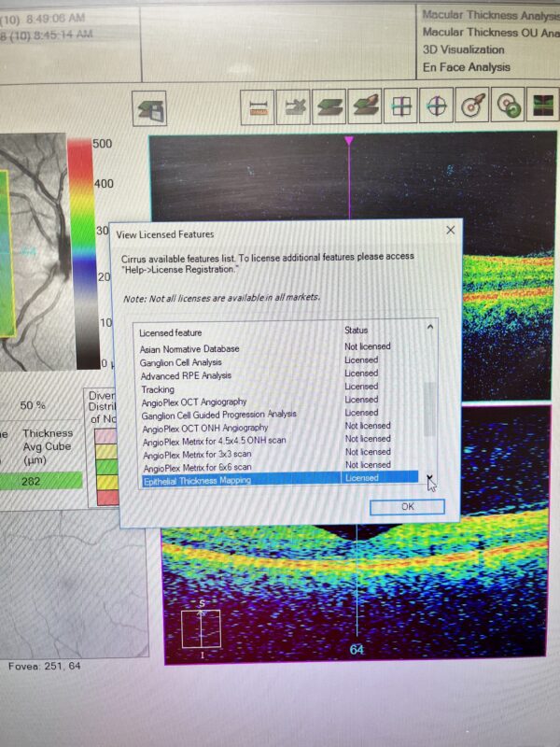This screenshot has width=560, height=747.
Task: Click OK in the licensed features dialog
Action: 408,506
